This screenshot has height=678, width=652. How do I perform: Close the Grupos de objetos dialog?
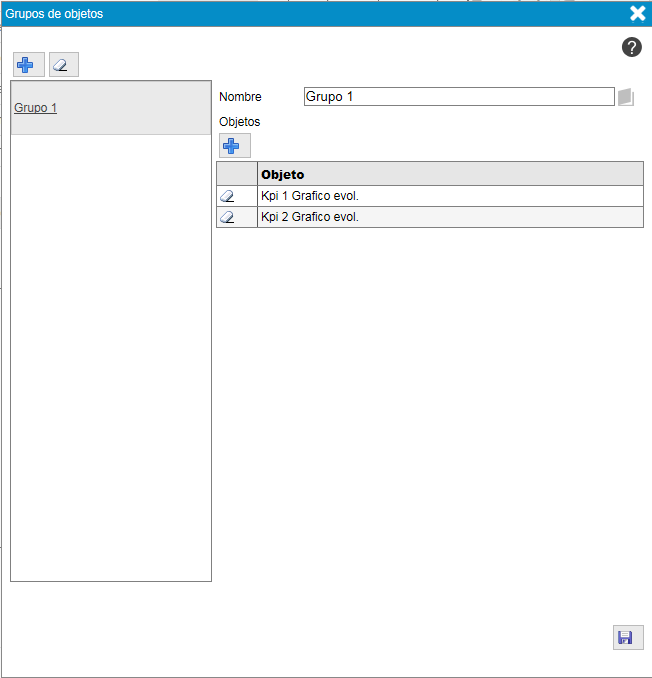[637, 13]
